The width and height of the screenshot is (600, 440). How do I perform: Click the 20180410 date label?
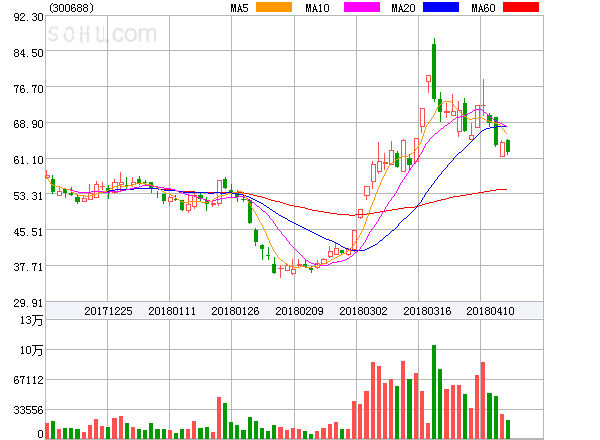(x=490, y=311)
